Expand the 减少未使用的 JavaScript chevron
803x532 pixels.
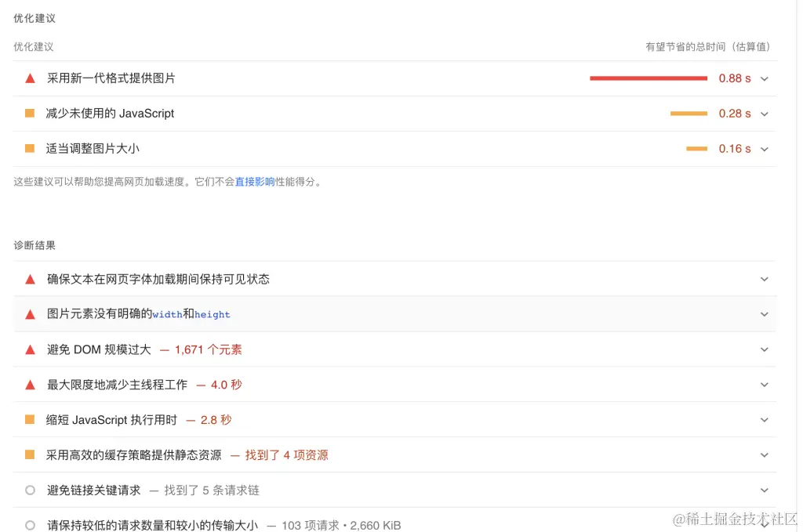pyautogui.click(x=765, y=114)
